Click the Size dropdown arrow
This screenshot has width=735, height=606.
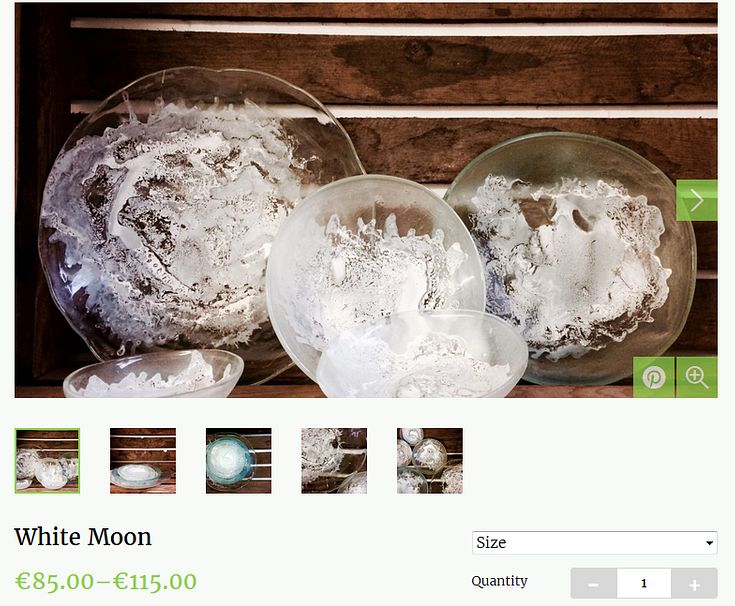point(710,543)
